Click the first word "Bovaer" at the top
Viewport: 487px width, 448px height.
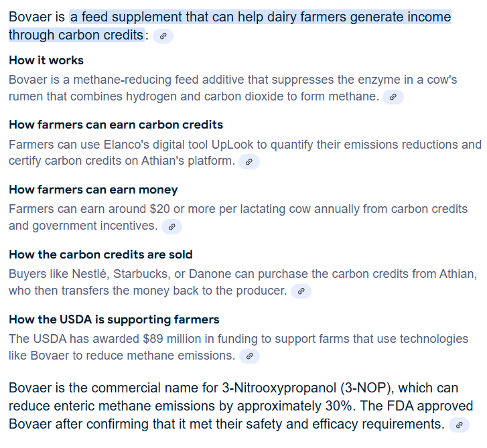click(x=29, y=17)
